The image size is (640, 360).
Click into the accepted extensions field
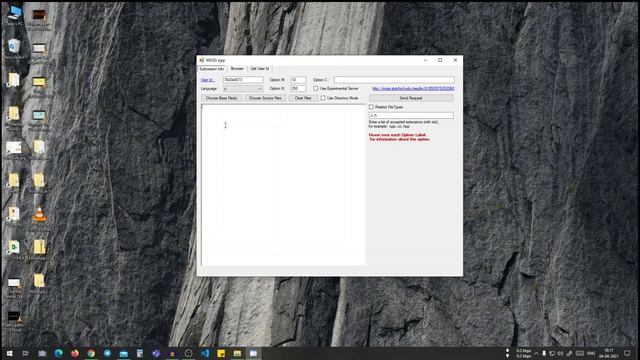[411, 116]
